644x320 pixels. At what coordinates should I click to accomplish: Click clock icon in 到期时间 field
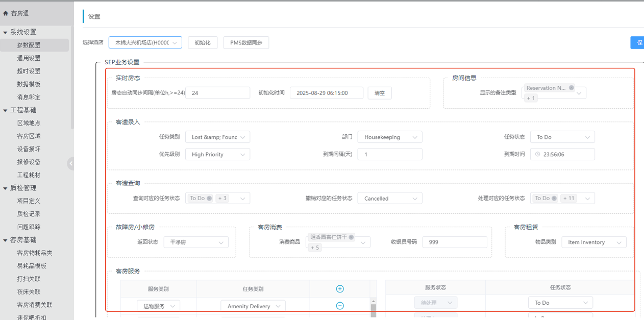pos(538,154)
